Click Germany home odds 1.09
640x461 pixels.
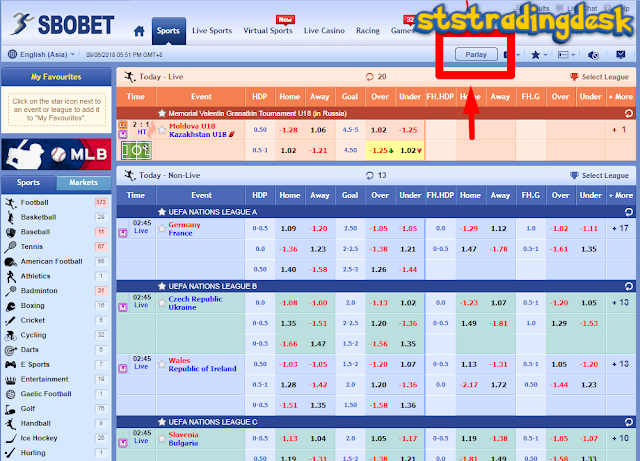pos(289,229)
